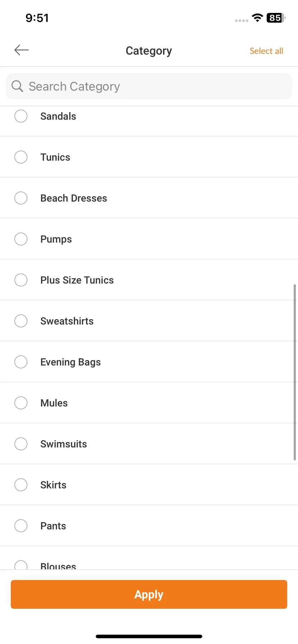Select the Blouses radio button
Image resolution: width=298 pixels, height=644 pixels.
coord(21,565)
